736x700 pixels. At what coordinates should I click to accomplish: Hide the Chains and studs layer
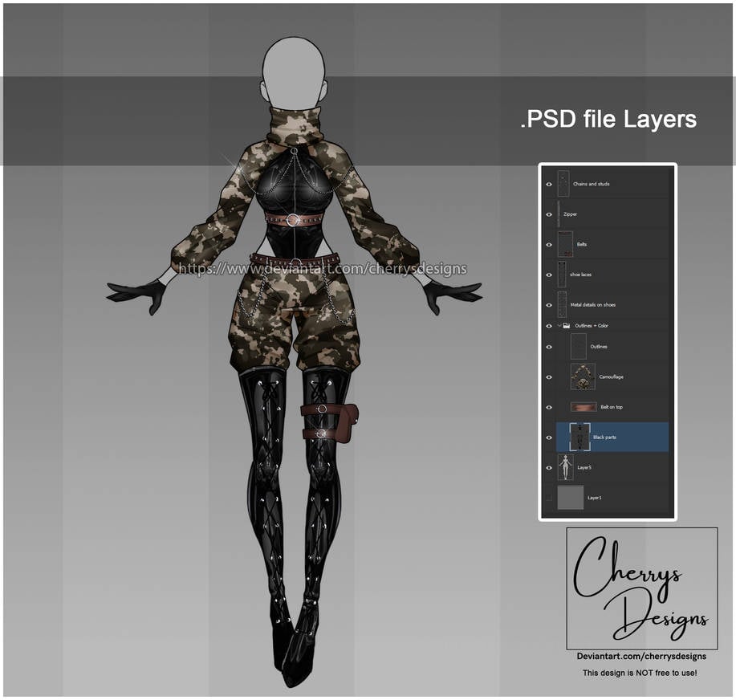click(549, 184)
